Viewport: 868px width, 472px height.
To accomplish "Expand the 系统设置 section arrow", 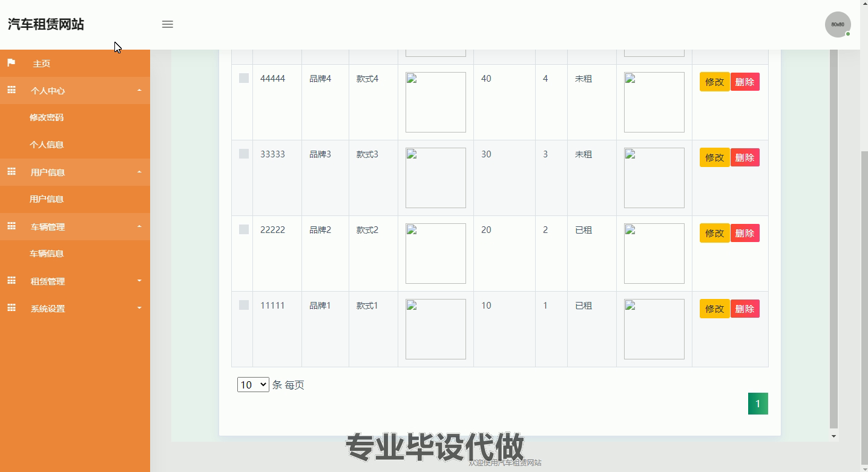I will pos(139,308).
